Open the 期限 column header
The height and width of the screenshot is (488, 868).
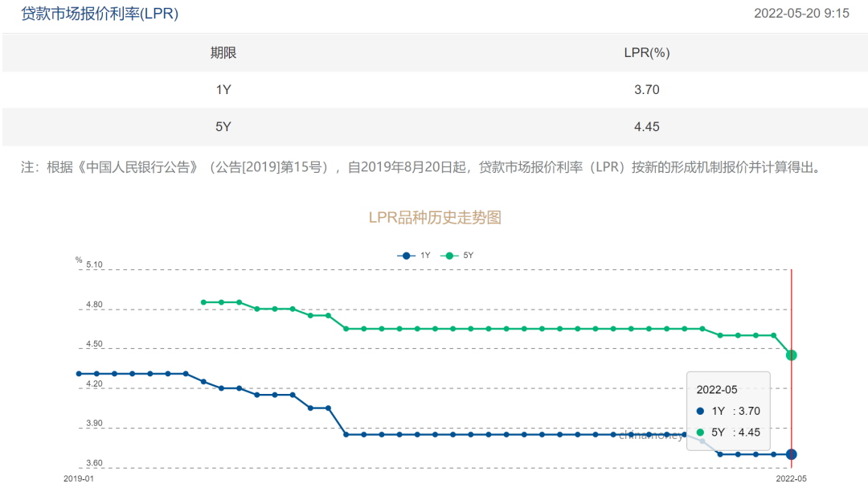coord(223,52)
